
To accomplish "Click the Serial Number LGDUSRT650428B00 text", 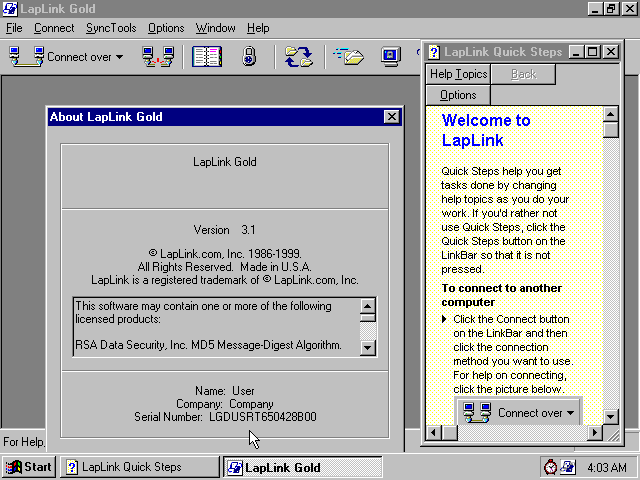I will 225,417.
